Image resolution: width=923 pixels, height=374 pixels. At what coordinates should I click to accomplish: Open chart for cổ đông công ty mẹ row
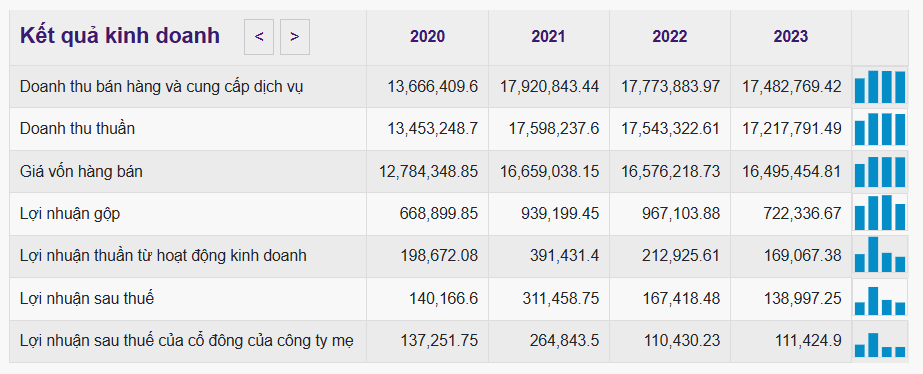(880, 341)
